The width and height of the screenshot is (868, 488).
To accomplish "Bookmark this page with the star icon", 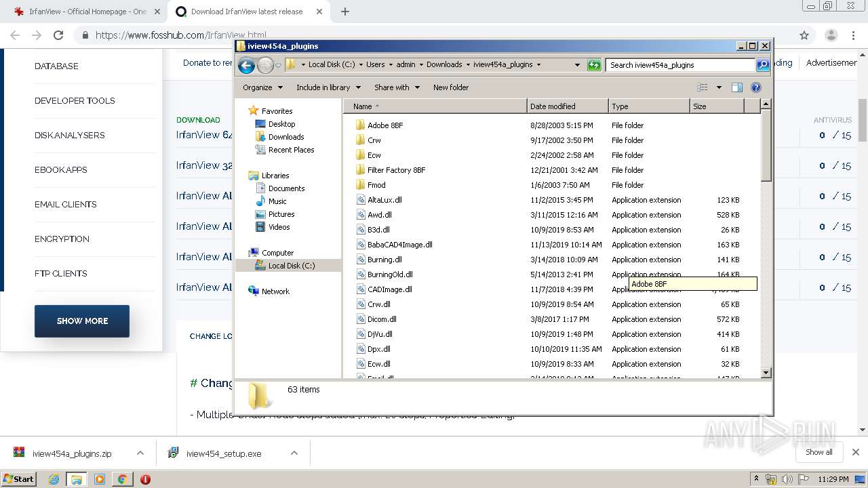I will tap(804, 35).
